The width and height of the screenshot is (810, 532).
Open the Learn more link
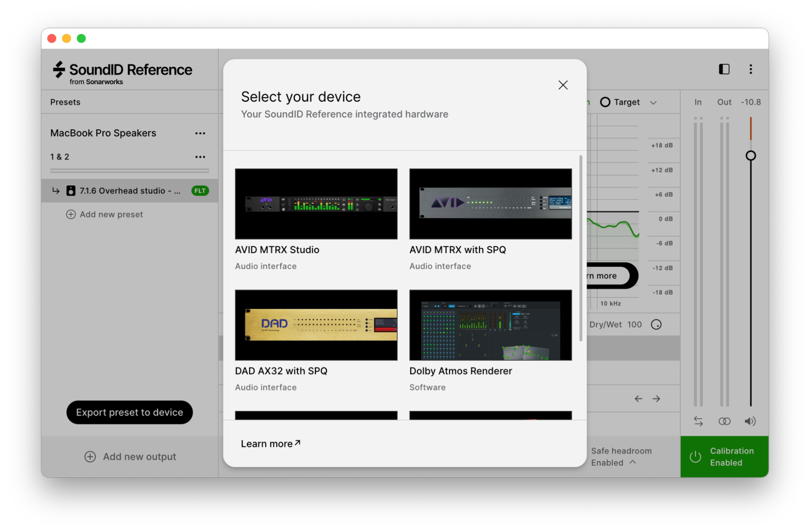[270, 444]
